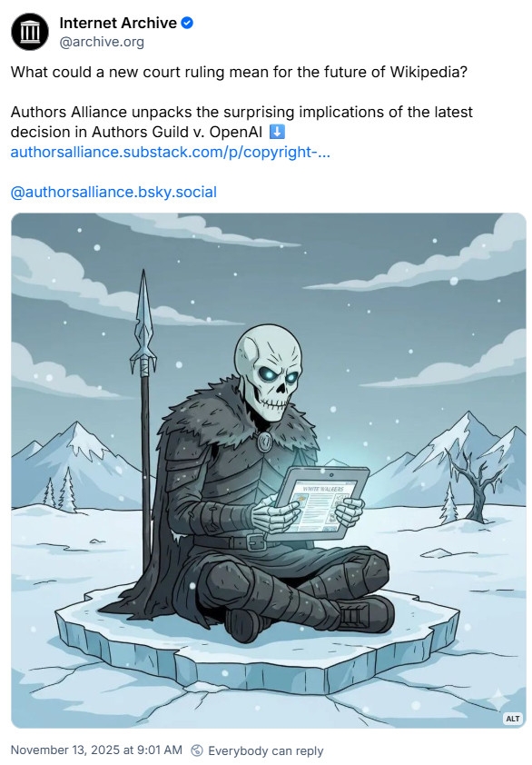
Task: Open the authorsalliance.substack.com link
Action: pos(171,153)
